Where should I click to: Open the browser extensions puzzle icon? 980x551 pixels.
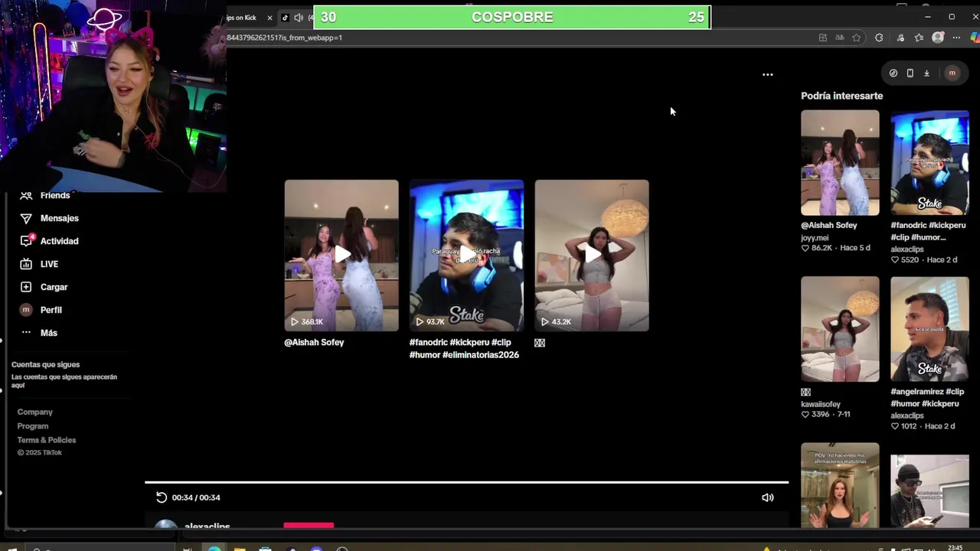point(879,37)
